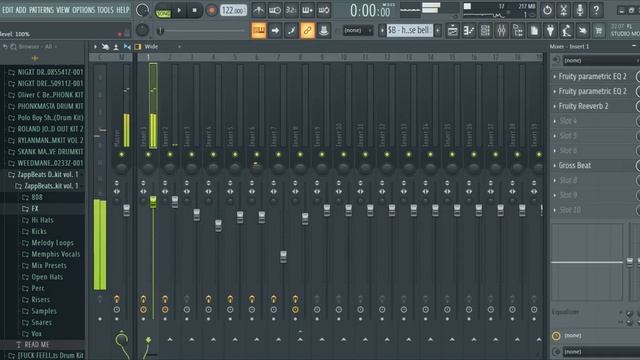Image resolution: width=640 pixels, height=360 pixels.
Task: Open the Playlist view icon
Action: point(453,31)
